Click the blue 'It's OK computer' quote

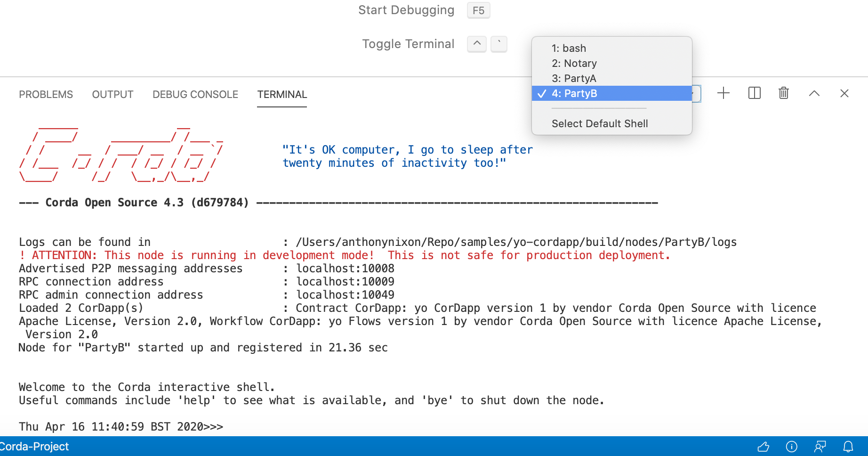408,156
